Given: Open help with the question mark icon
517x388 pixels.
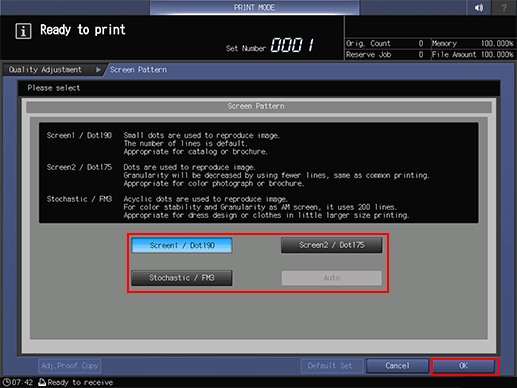Looking at the screenshot, I should (x=504, y=7).
